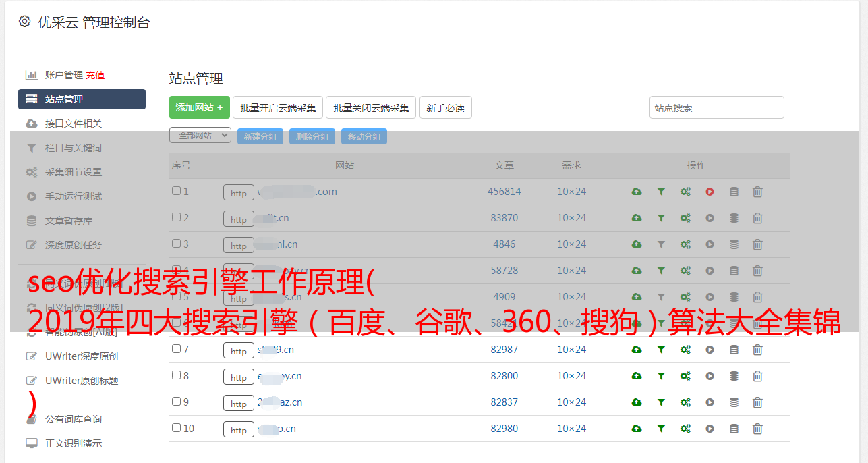This screenshot has height=463, width=868.
Task: Click 批量开启云端采集 button
Action: (278, 107)
